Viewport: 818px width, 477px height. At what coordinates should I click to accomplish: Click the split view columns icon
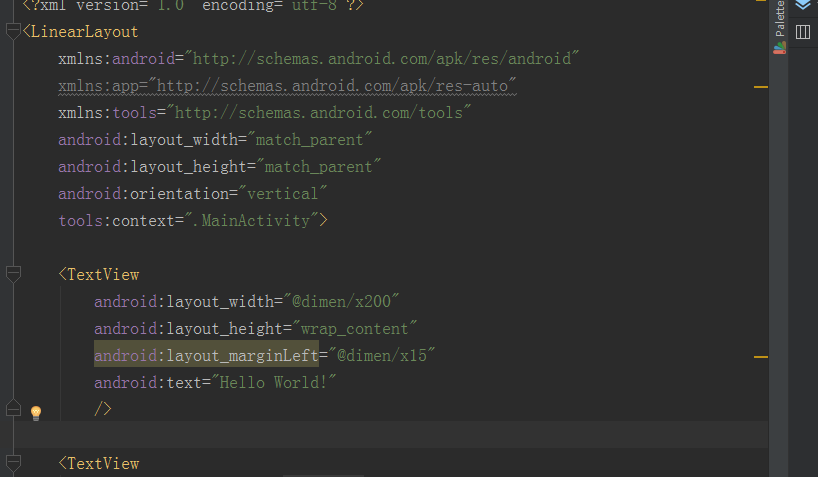coord(803,32)
